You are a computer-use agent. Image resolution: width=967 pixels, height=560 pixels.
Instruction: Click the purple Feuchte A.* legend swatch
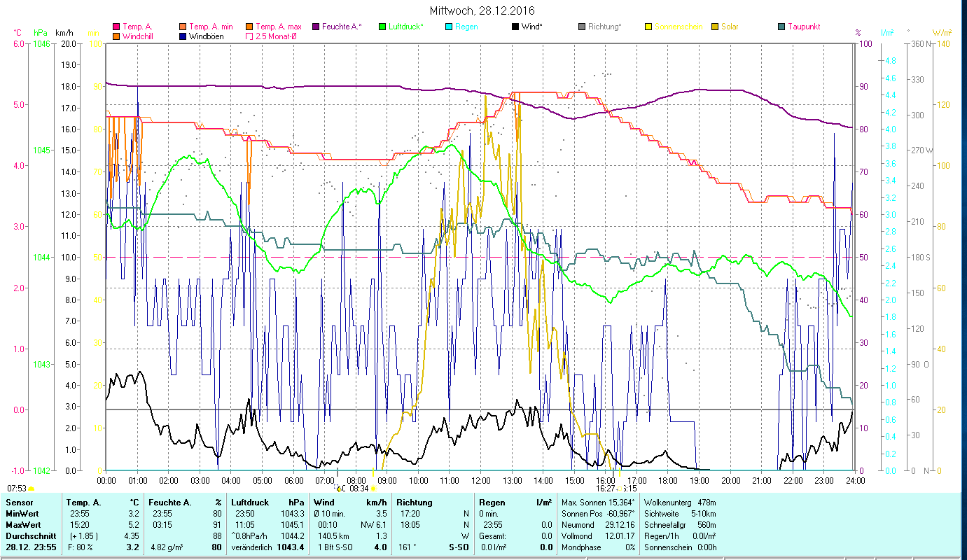316,27
